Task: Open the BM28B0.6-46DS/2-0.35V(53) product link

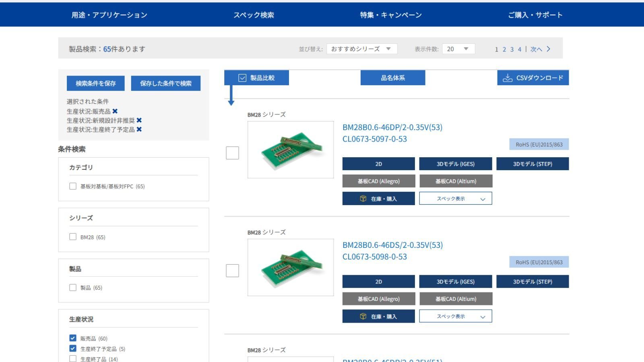Action: (x=392, y=245)
